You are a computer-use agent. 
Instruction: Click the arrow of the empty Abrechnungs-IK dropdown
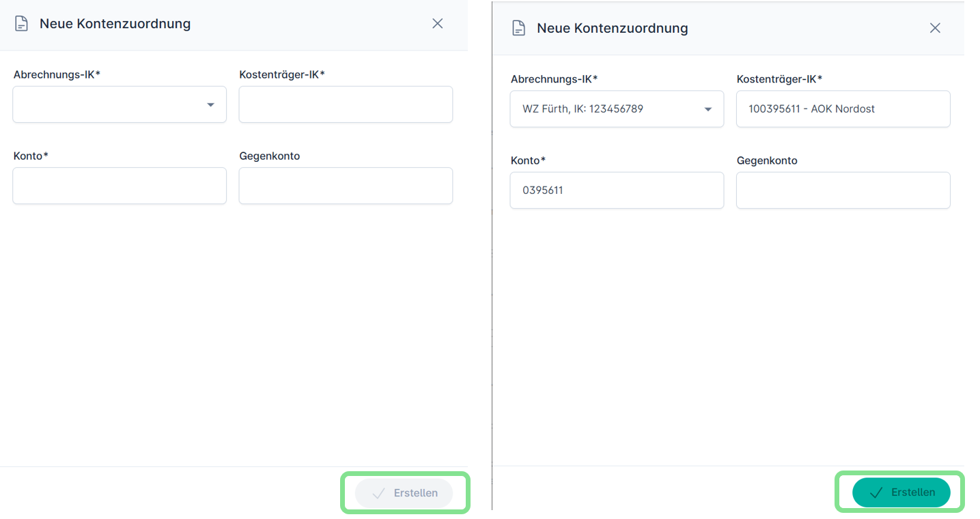pos(210,104)
